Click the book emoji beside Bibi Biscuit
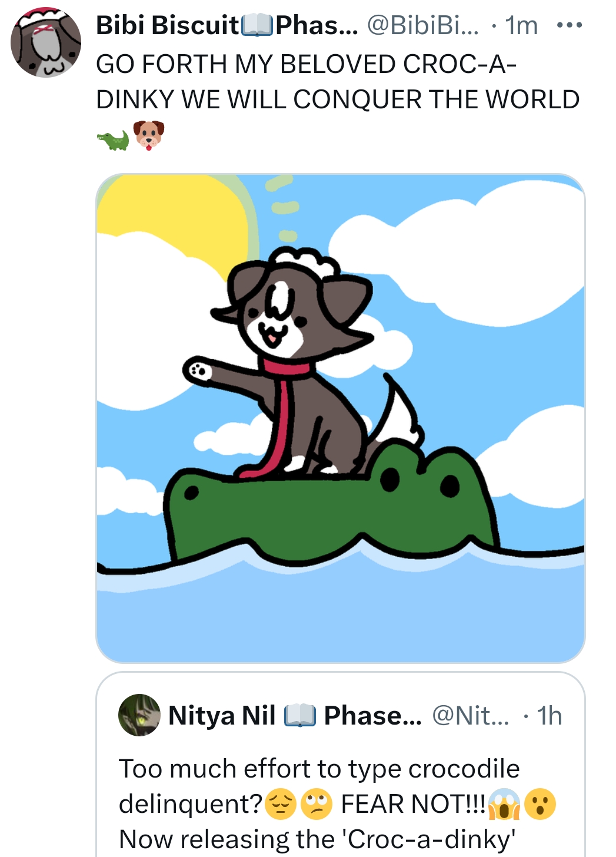This screenshot has width=616, height=857. (x=257, y=25)
